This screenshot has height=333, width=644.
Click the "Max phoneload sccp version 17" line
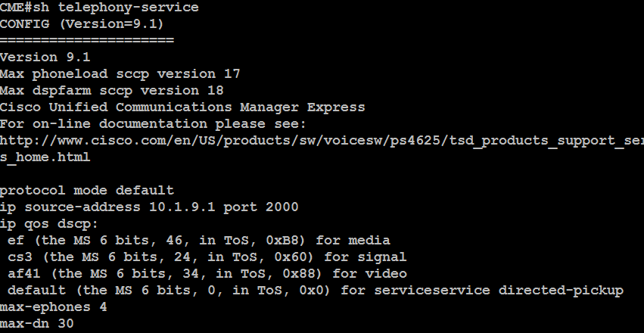click(120, 73)
